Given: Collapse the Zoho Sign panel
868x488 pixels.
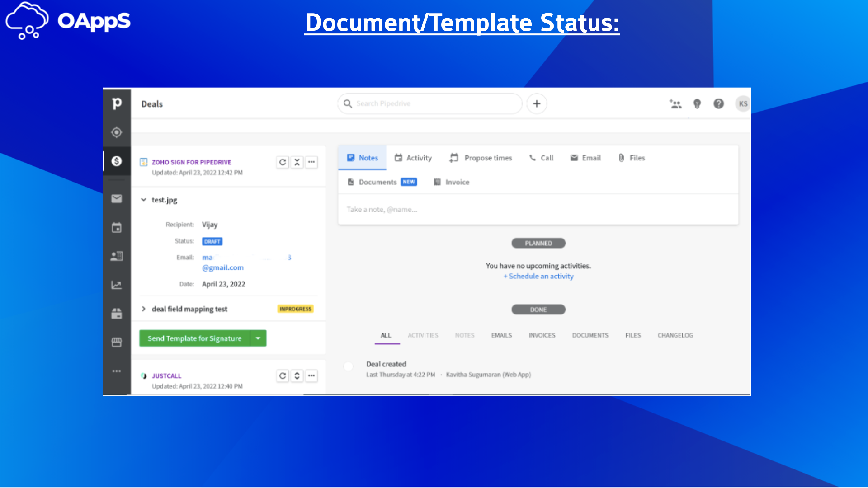Looking at the screenshot, I should click(297, 162).
